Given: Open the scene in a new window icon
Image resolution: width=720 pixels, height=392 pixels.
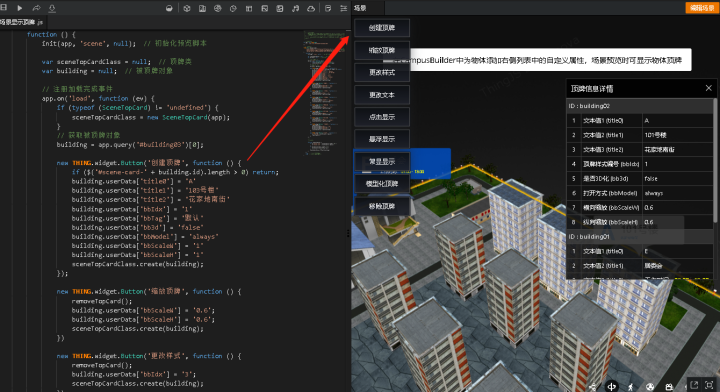Looking at the screenshot, I should 694,385.
